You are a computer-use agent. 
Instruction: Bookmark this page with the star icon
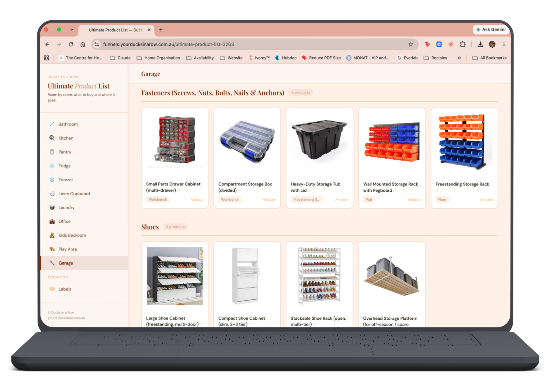pos(411,44)
